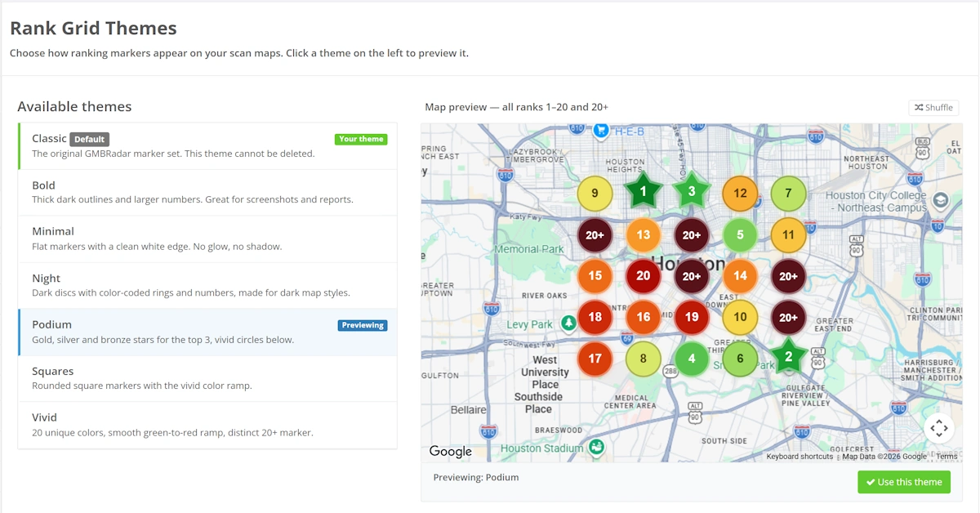Select the orange rank 14 marker

point(740,276)
